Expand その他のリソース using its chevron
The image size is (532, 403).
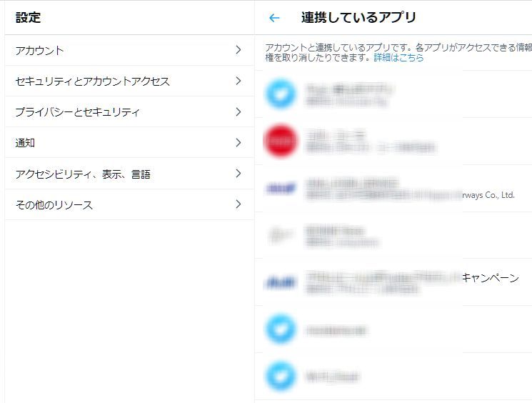pos(239,204)
